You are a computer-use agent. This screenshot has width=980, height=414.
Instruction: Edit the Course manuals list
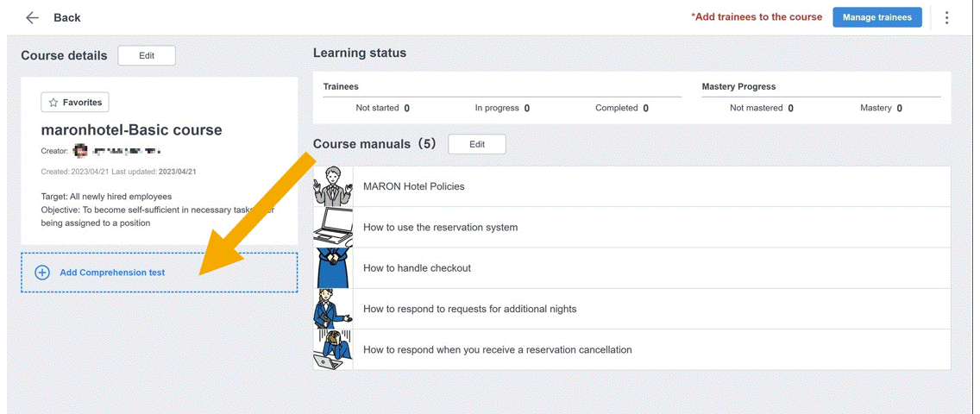[476, 145]
